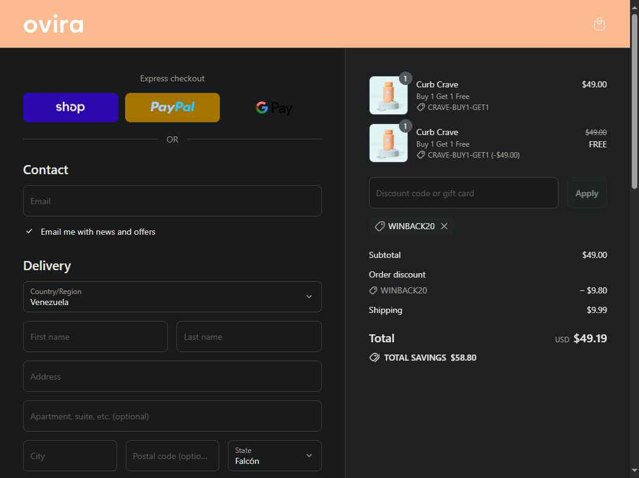
Task: Click the "Order discount" label
Action: click(x=397, y=274)
